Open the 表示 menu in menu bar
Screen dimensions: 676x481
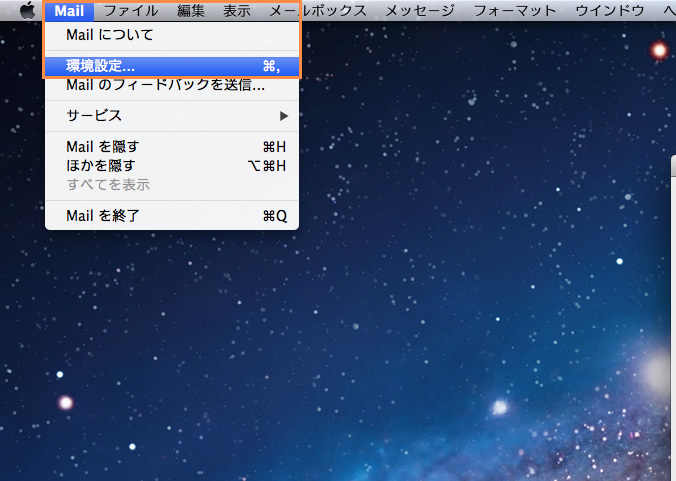tap(237, 11)
